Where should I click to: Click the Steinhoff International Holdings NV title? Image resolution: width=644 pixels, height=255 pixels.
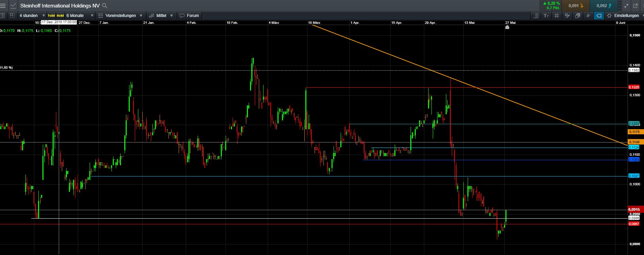pyautogui.click(x=60, y=5)
